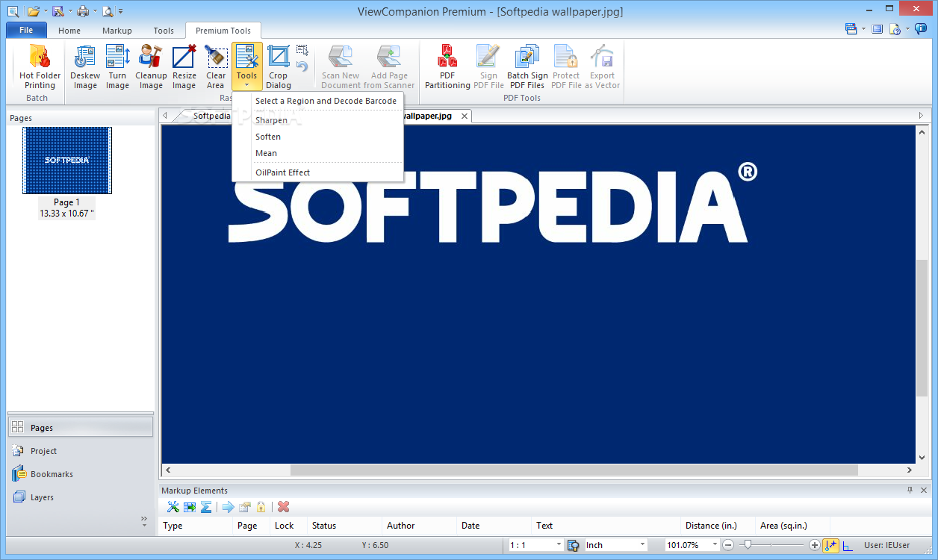This screenshot has width=938, height=560.
Task: Switch to the Home ribbon tab
Action: point(69,31)
